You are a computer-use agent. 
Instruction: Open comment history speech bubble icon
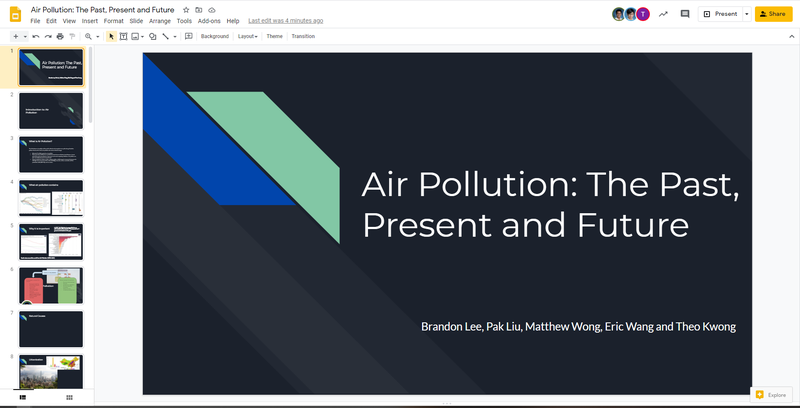[x=685, y=14]
